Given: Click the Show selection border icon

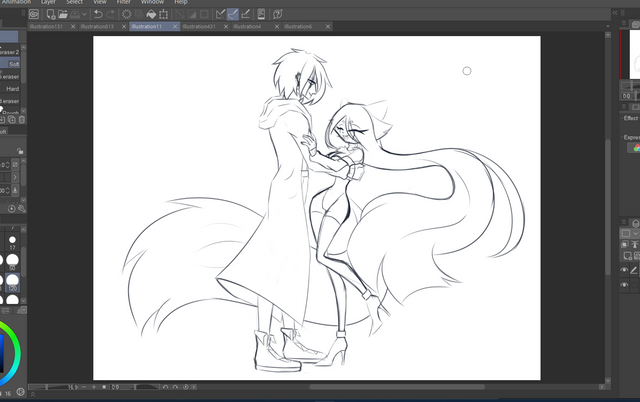Looking at the screenshot, I should tap(204, 14).
